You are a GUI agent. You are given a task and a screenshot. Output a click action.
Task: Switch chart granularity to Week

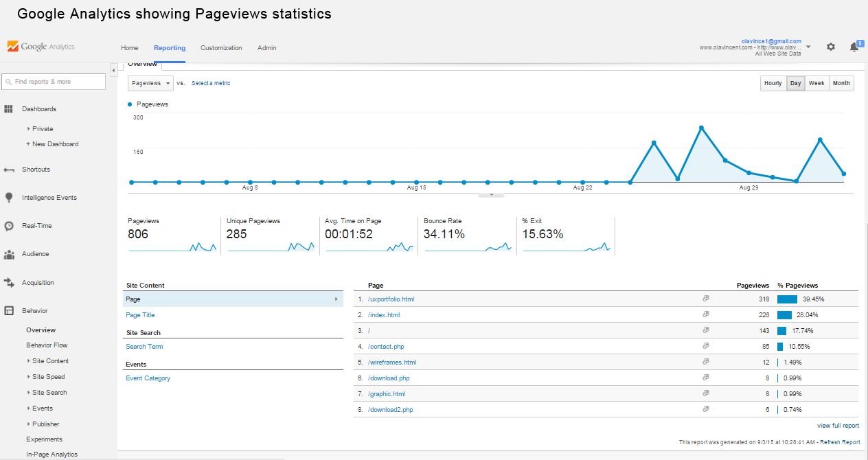coord(816,83)
